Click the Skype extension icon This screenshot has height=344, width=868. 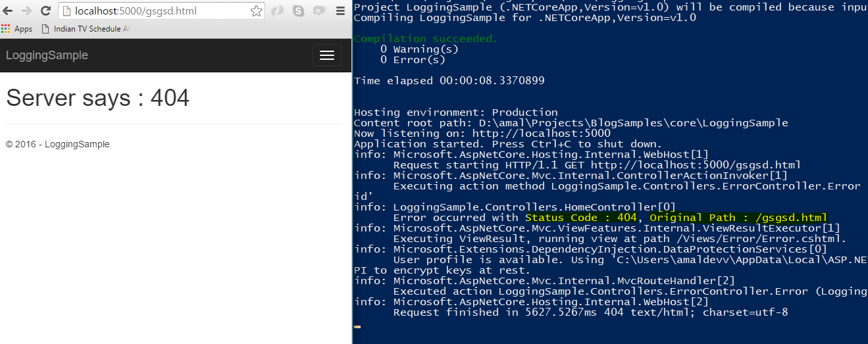tap(298, 11)
